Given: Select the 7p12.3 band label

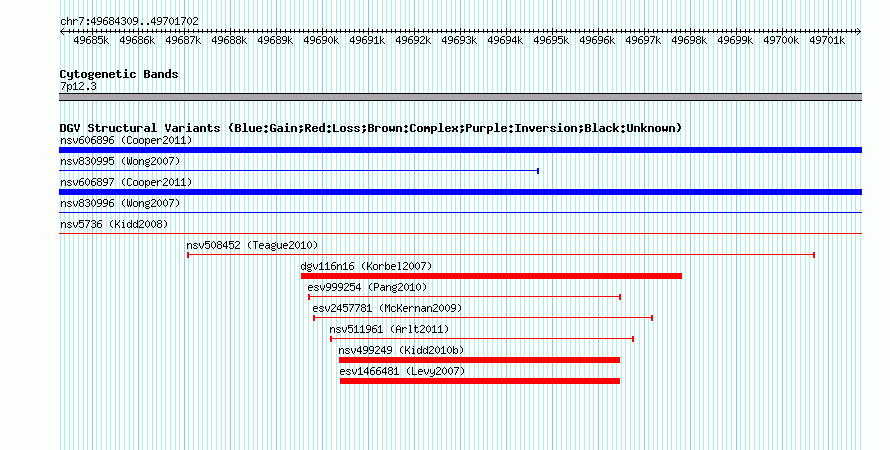Looking at the screenshot, I should click(x=78, y=86).
